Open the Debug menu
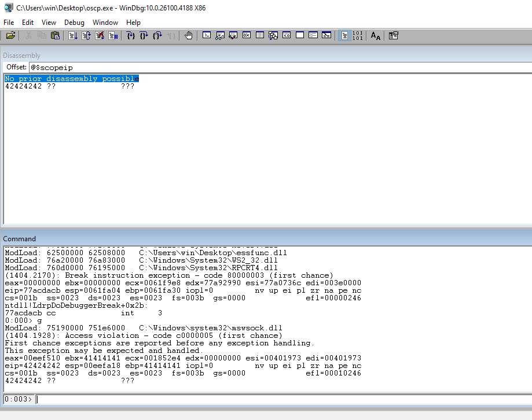This screenshot has height=420, width=532. [x=74, y=22]
